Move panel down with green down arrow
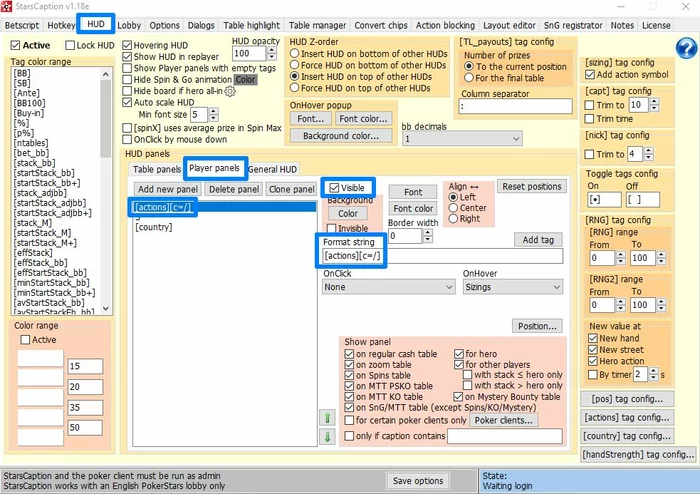Screen dimensions: 700x494 point(327,436)
